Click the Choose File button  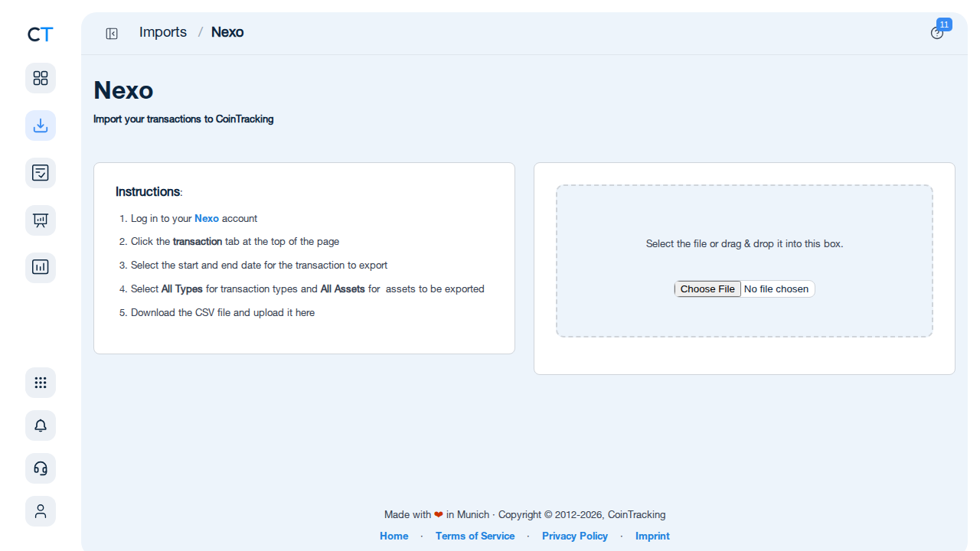click(x=707, y=289)
